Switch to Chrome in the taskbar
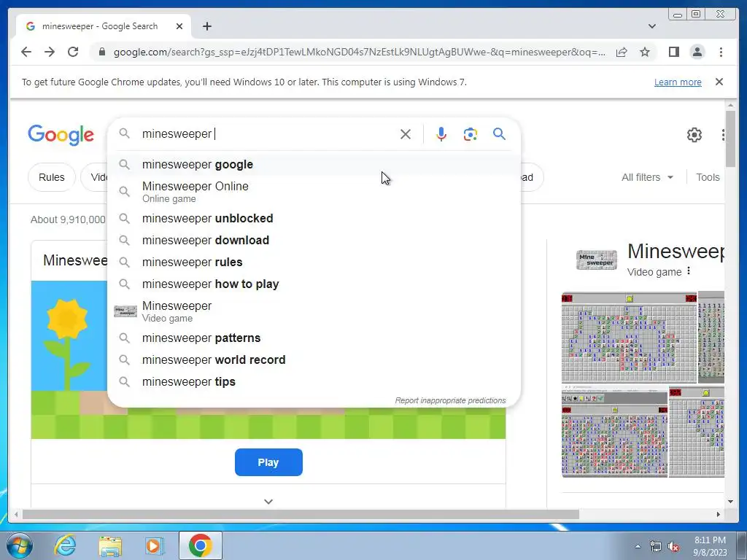 200,545
